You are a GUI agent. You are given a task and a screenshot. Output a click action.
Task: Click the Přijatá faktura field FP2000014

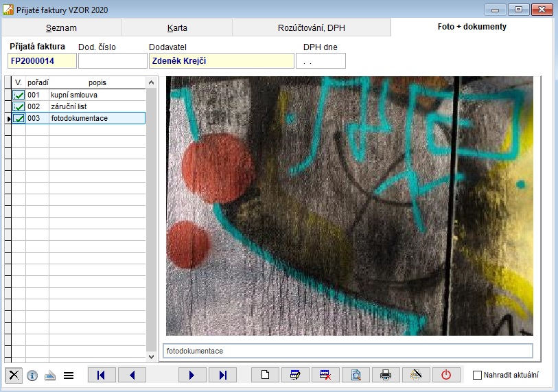(42, 61)
